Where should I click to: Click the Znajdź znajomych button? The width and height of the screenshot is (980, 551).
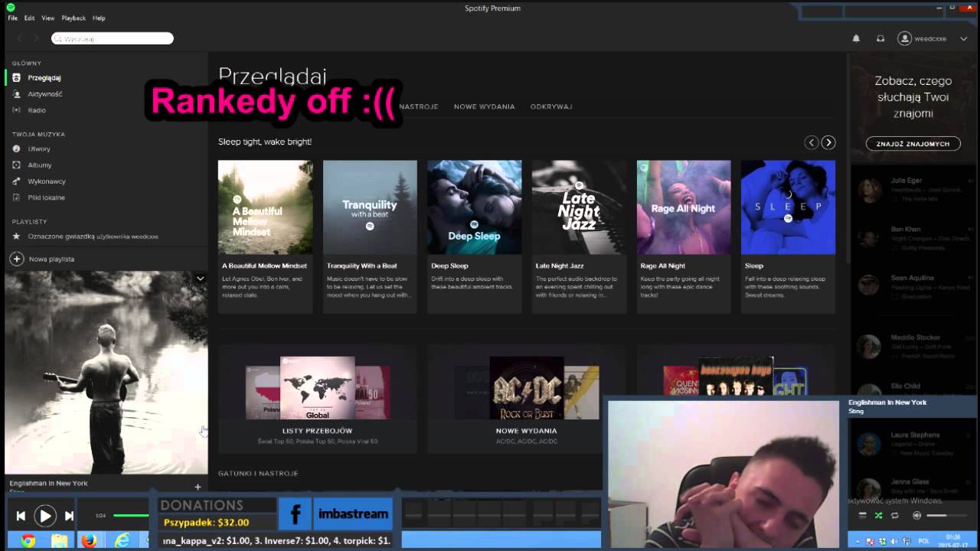pyautogui.click(x=913, y=144)
